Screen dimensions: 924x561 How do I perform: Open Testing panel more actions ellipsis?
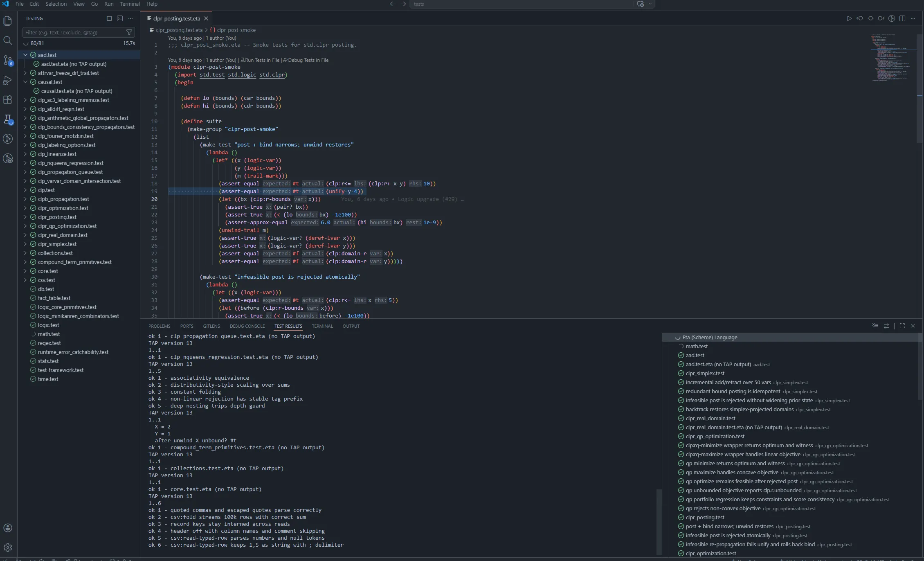coord(130,18)
